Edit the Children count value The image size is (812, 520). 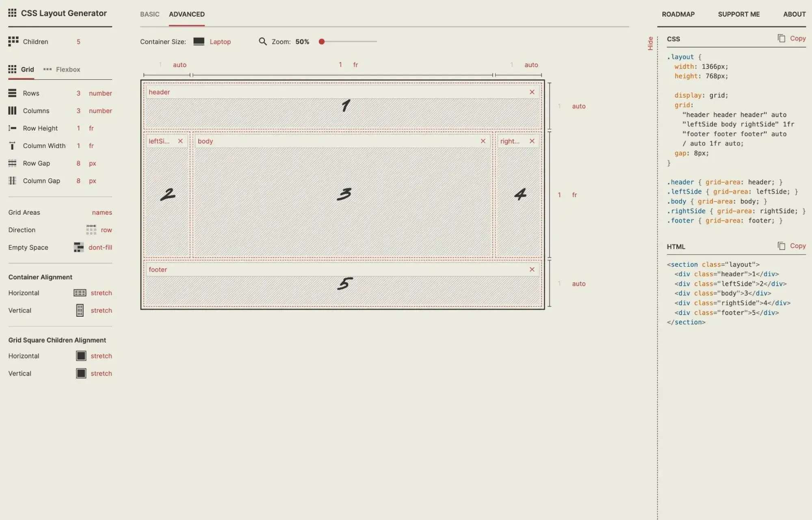78,41
